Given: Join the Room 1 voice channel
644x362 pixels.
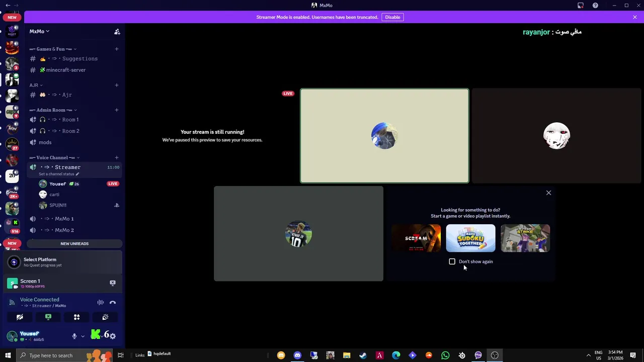Looking at the screenshot, I should [74, 120].
